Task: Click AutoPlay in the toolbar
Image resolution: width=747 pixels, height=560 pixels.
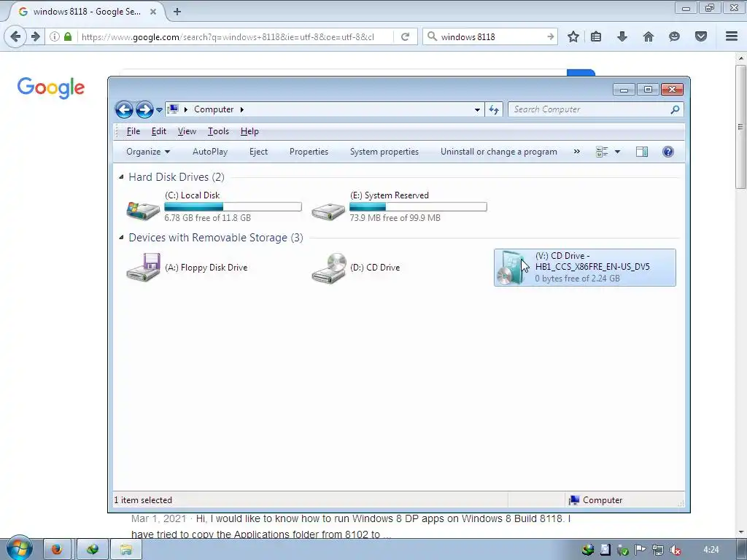Action: [210, 152]
